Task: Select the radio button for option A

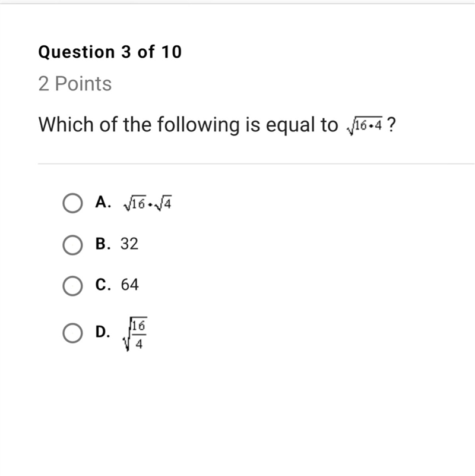Action: 72,203
